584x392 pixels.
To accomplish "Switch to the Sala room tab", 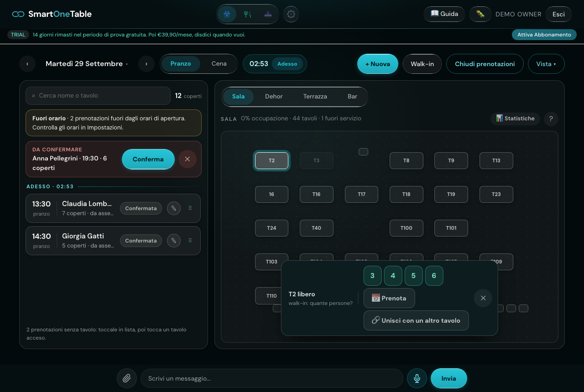I will (238, 97).
